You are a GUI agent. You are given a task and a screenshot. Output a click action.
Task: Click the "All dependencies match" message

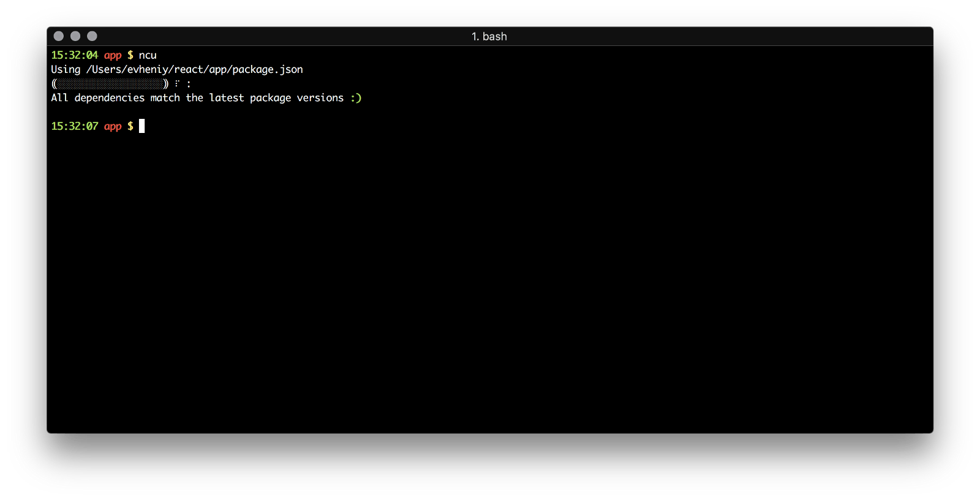tap(115, 98)
